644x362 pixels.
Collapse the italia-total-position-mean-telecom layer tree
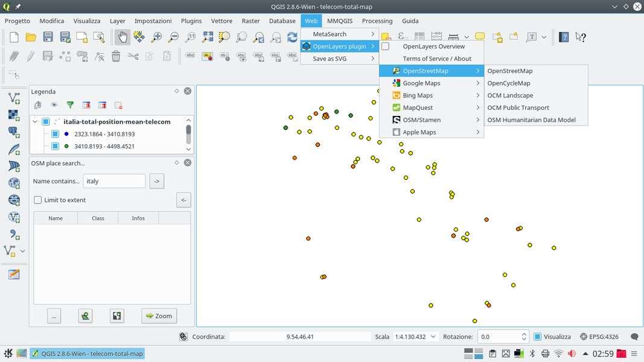click(x=35, y=122)
